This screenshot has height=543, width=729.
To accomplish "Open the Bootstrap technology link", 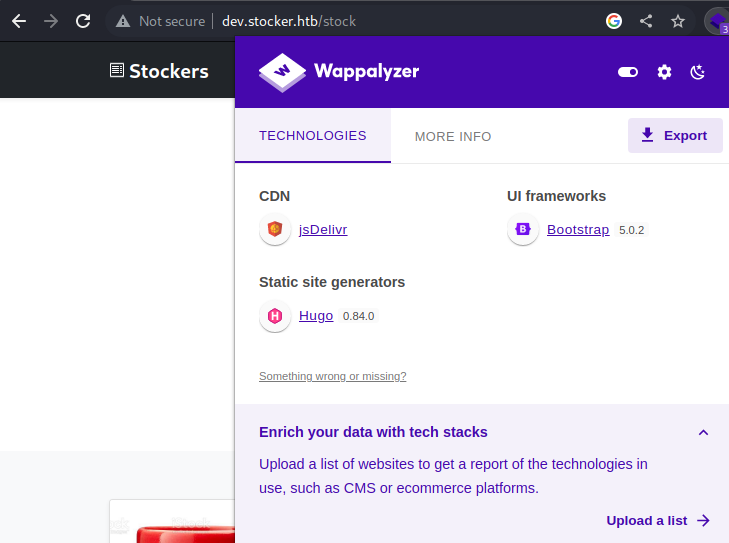I will pos(578,230).
